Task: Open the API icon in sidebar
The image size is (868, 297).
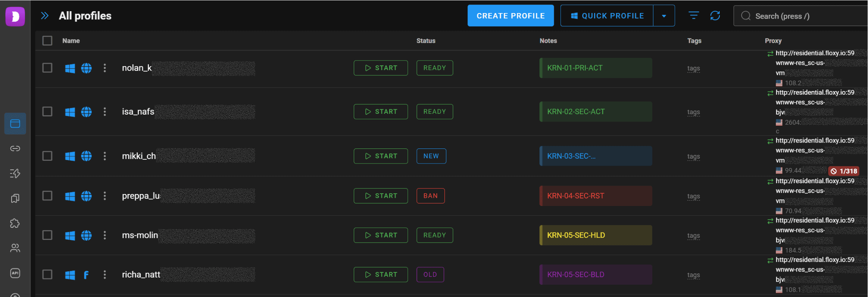Action: pos(15,273)
